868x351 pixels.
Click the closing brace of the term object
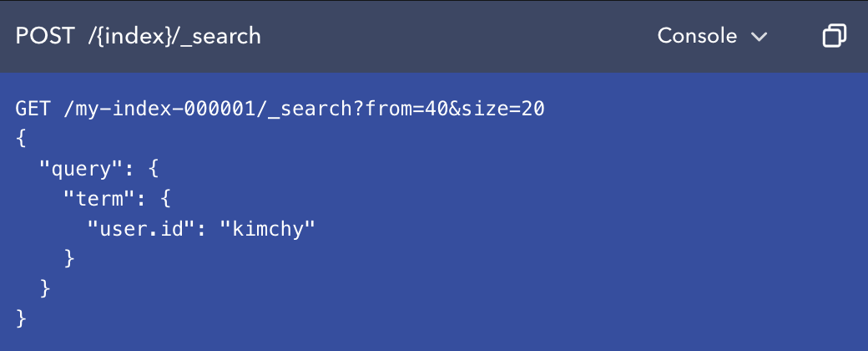[69, 258]
